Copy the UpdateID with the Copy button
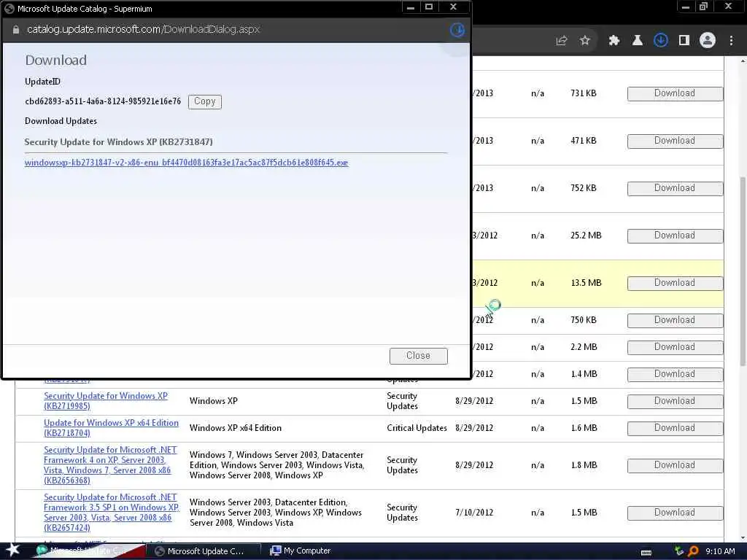 pos(204,101)
